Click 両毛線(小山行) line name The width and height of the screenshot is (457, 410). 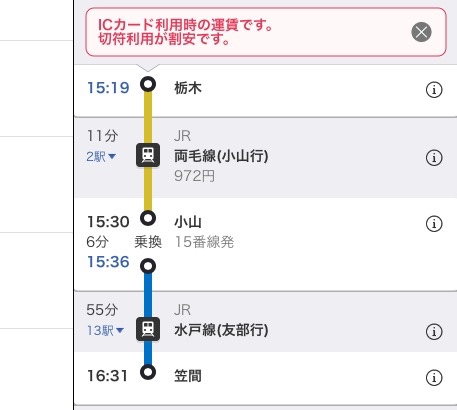coord(221,156)
